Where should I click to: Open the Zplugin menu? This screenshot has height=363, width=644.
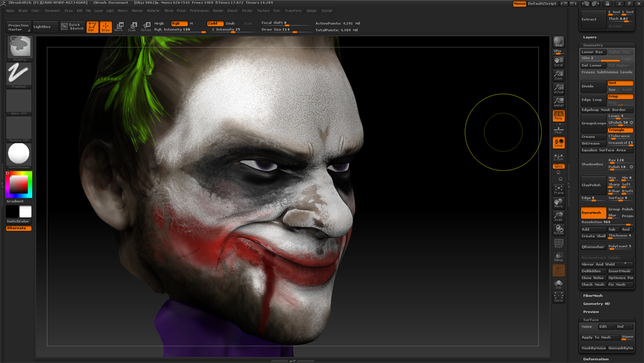(x=311, y=11)
